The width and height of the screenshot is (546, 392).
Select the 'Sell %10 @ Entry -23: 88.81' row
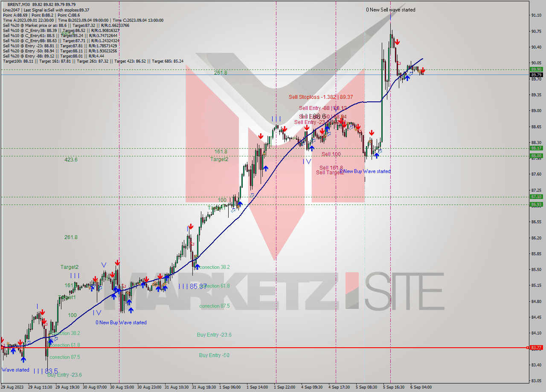click(x=60, y=46)
